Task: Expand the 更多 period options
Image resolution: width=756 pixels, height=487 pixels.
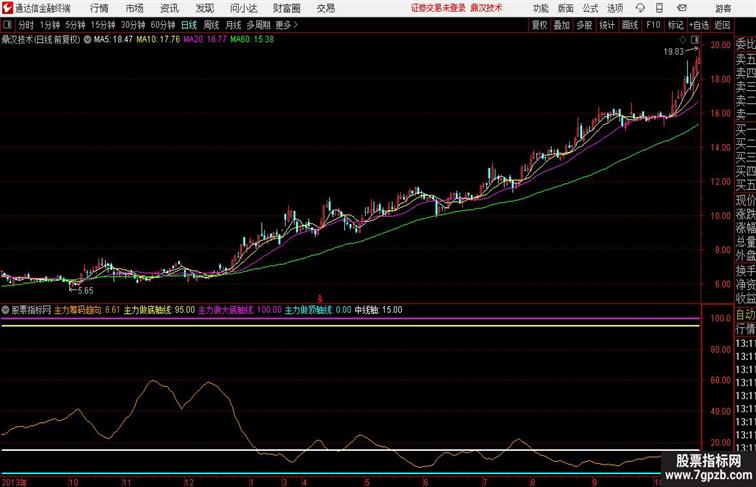Action: (287, 25)
